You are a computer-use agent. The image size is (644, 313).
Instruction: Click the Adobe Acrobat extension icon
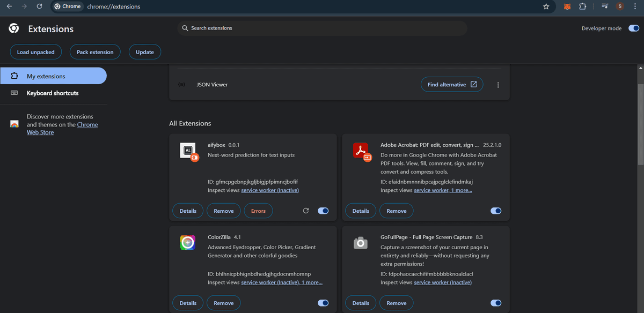pos(361,152)
